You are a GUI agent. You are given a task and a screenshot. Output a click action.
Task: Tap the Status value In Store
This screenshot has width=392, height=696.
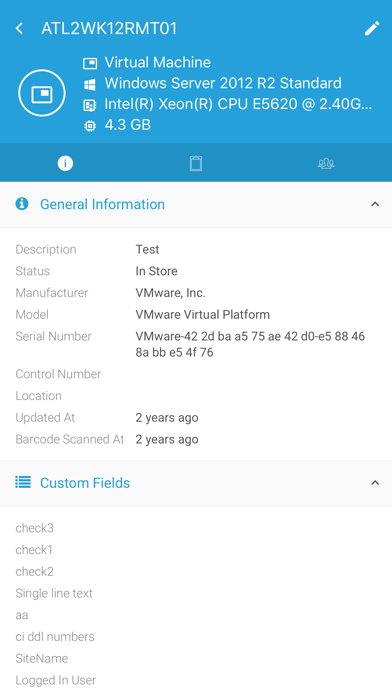pyautogui.click(x=156, y=271)
